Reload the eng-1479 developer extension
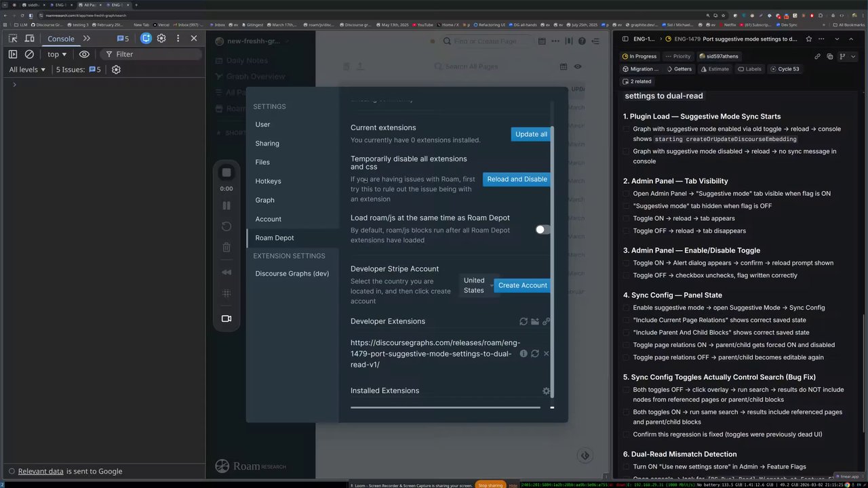868x488 pixels. coord(535,353)
